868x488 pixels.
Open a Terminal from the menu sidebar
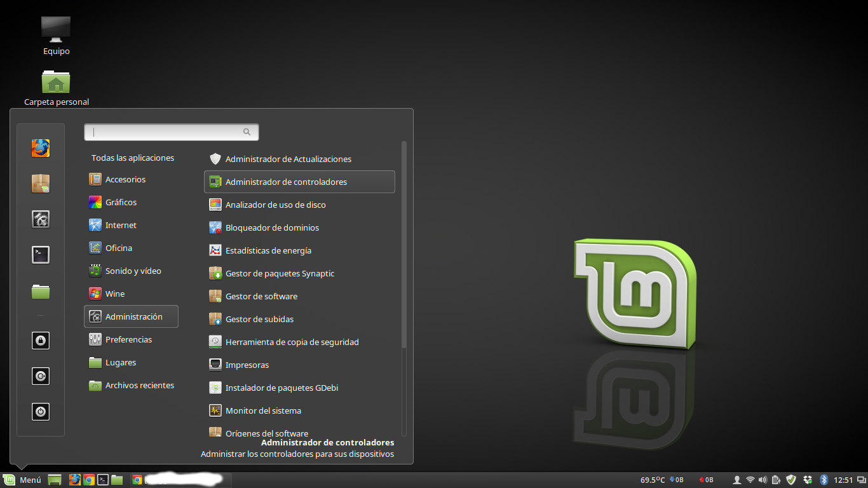click(x=41, y=254)
